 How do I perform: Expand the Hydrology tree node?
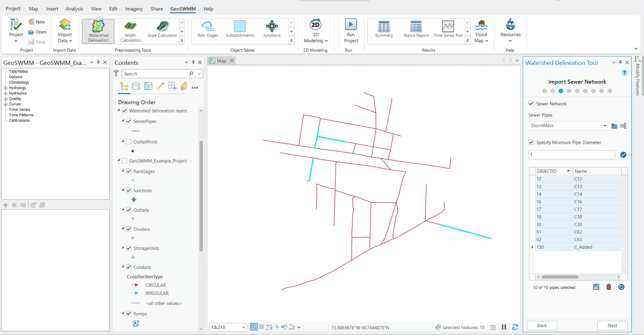pyautogui.click(x=6, y=88)
